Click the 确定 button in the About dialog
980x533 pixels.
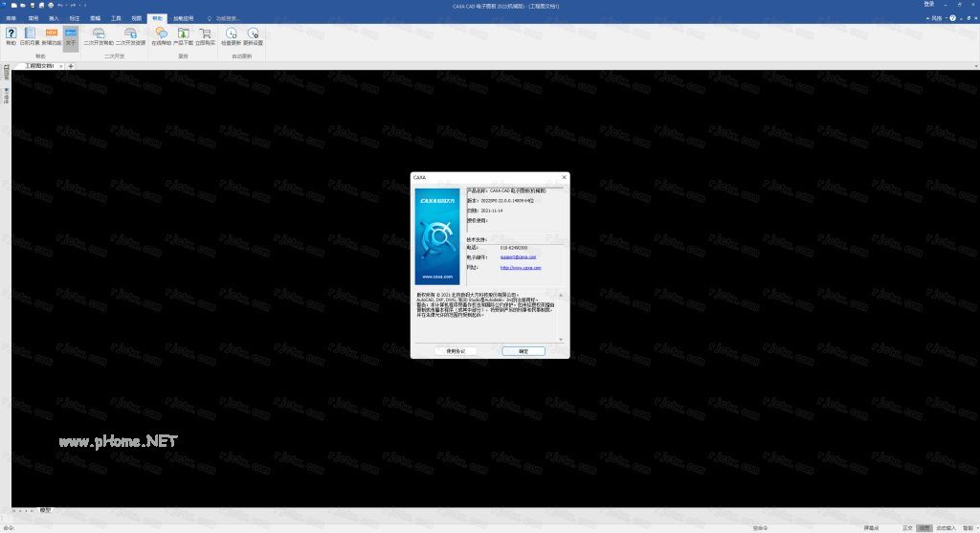[x=523, y=351]
